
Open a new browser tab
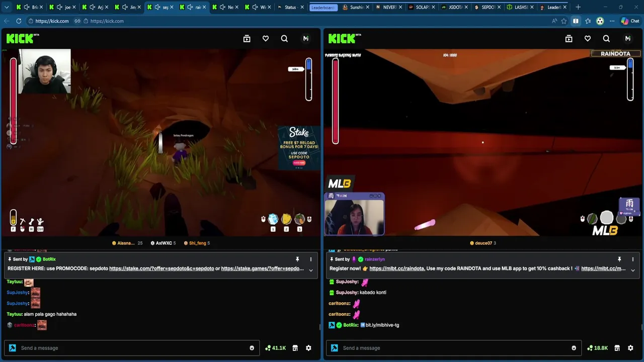578,7
